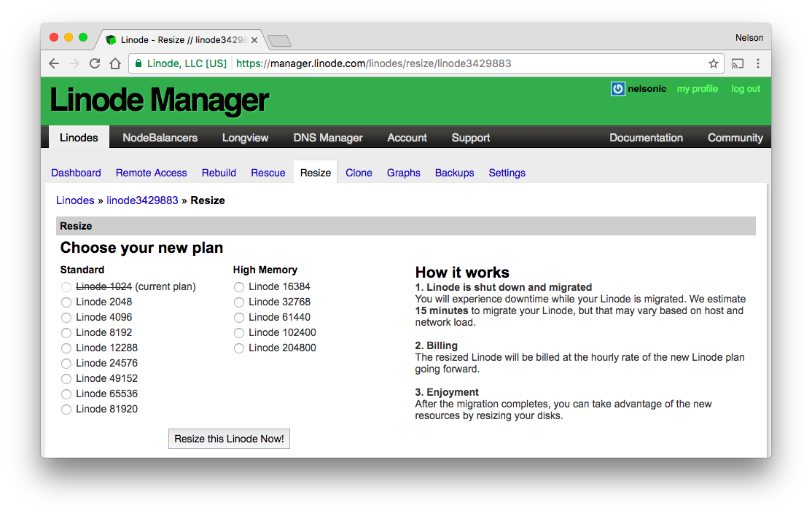Click the secure lock icon in the address bar
Screen dimensions: 812x516
click(138, 63)
